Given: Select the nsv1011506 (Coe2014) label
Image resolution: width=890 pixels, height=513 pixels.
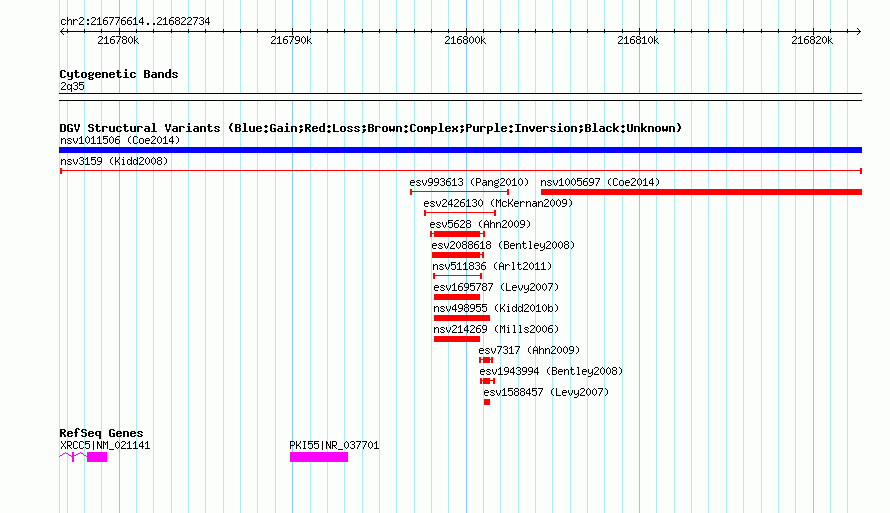Looking at the screenshot, I should (120, 140).
